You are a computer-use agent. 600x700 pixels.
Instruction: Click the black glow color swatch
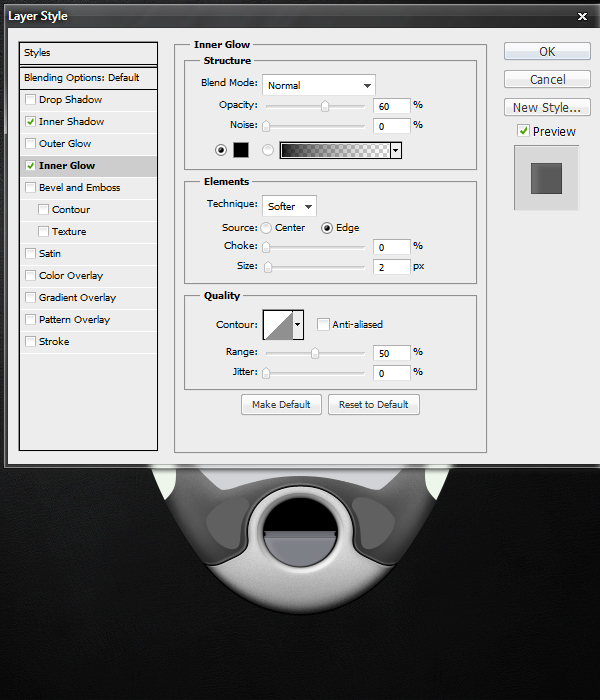(x=241, y=150)
